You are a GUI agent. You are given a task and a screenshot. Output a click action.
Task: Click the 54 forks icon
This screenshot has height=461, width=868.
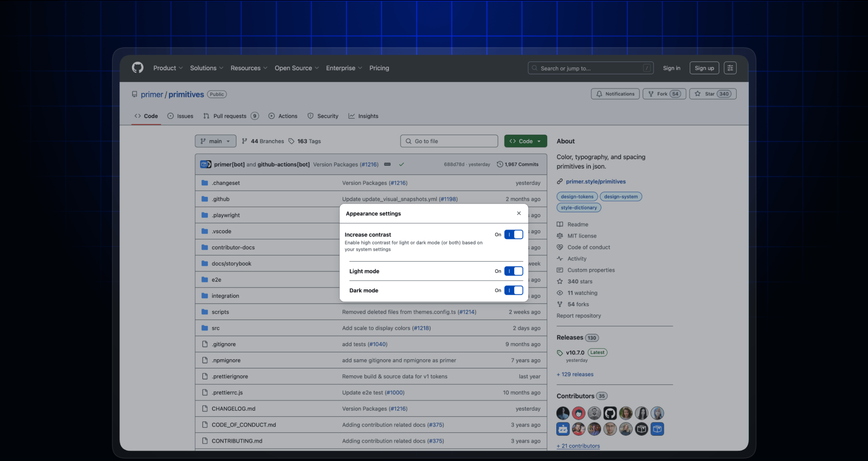(x=560, y=304)
